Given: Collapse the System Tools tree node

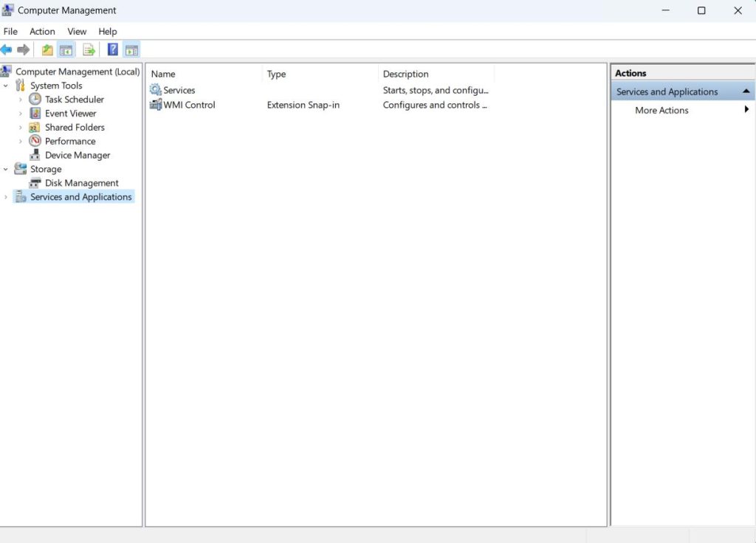Looking at the screenshot, I should pyautogui.click(x=6, y=86).
